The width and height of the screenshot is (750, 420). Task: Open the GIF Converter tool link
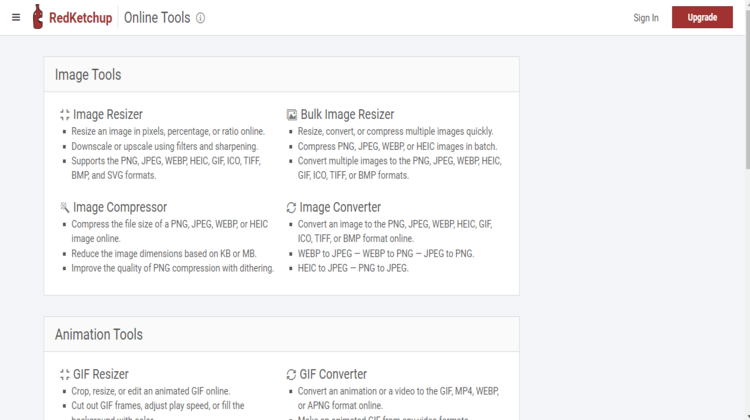click(x=333, y=374)
